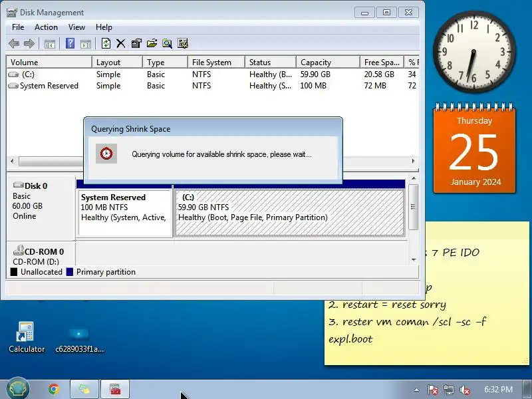
Task: Click the 6:32 PM taskbar clock
Action: 498,389
